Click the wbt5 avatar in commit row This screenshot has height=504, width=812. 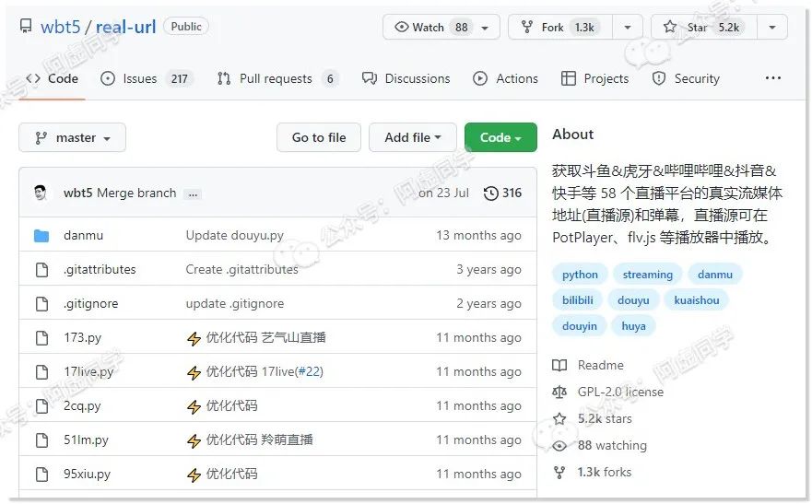tap(41, 193)
